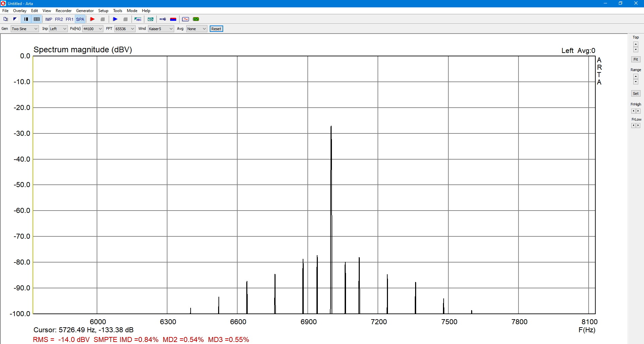
Task: Click the New file toolbar icon
Action: [x=5, y=19]
